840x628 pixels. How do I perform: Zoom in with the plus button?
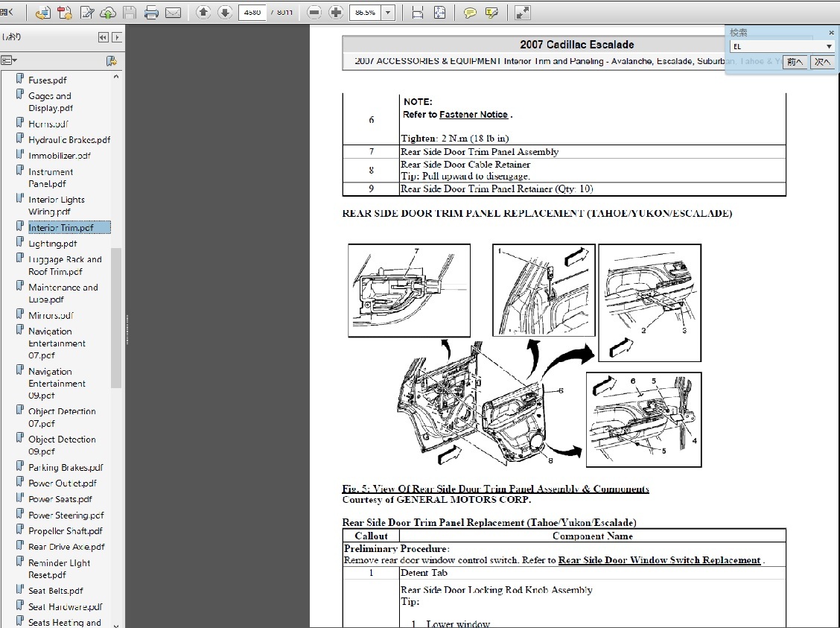click(336, 13)
